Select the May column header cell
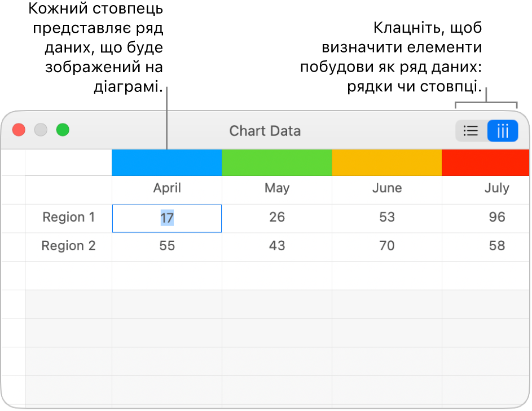Viewport: 532px width, 411px height. pos(277,188)
